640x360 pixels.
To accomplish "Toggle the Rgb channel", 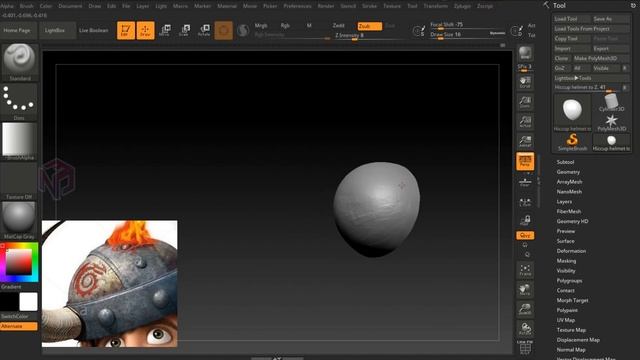I will coord(285,26).
